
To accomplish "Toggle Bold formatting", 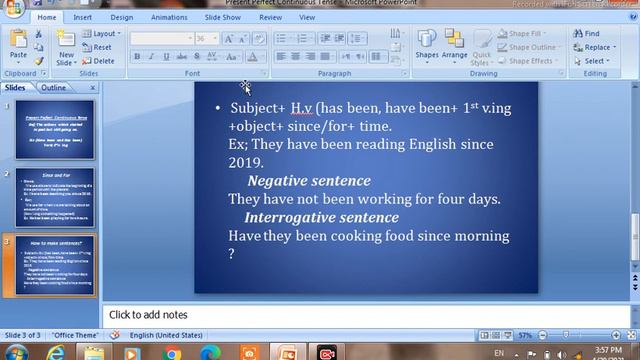I will pyautogui.click(x=137, y=57).
